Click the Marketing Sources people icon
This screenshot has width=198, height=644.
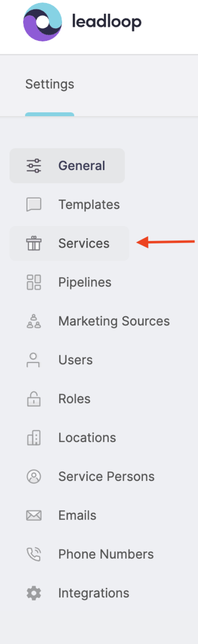coord(34,321)
